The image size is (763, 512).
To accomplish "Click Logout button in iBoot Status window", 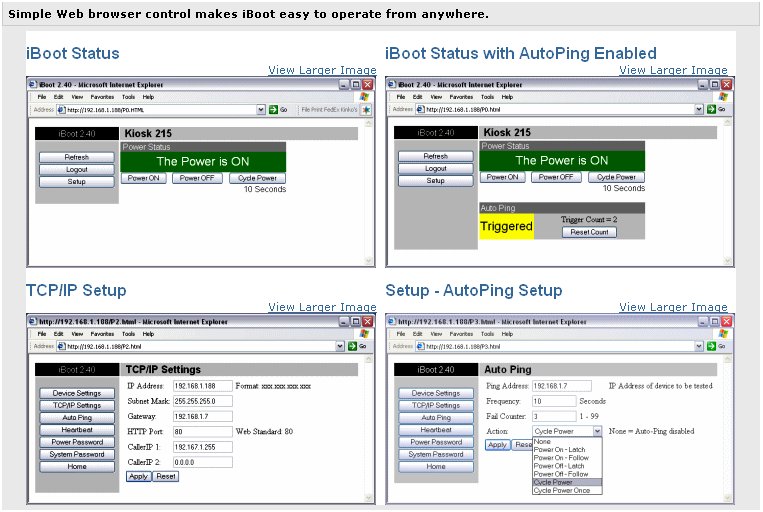I will tap(77, 169).
